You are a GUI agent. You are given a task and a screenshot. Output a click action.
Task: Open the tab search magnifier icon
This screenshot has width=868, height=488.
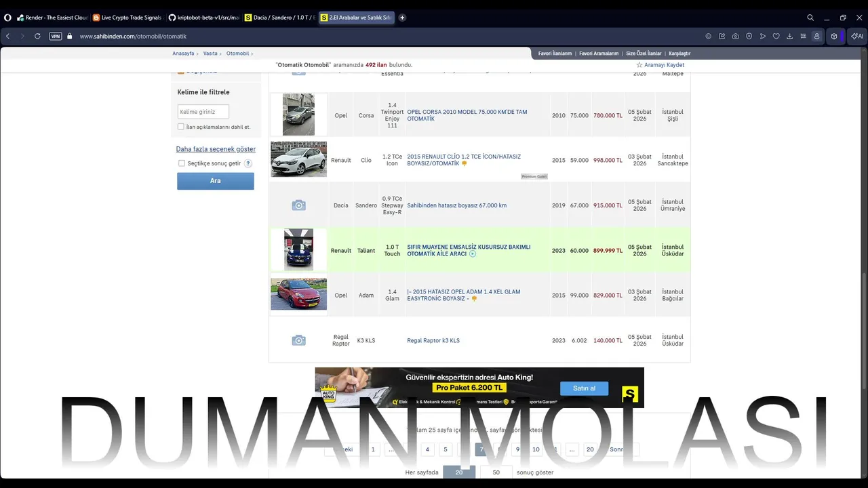pyautogui.click(x=810, y=18)
